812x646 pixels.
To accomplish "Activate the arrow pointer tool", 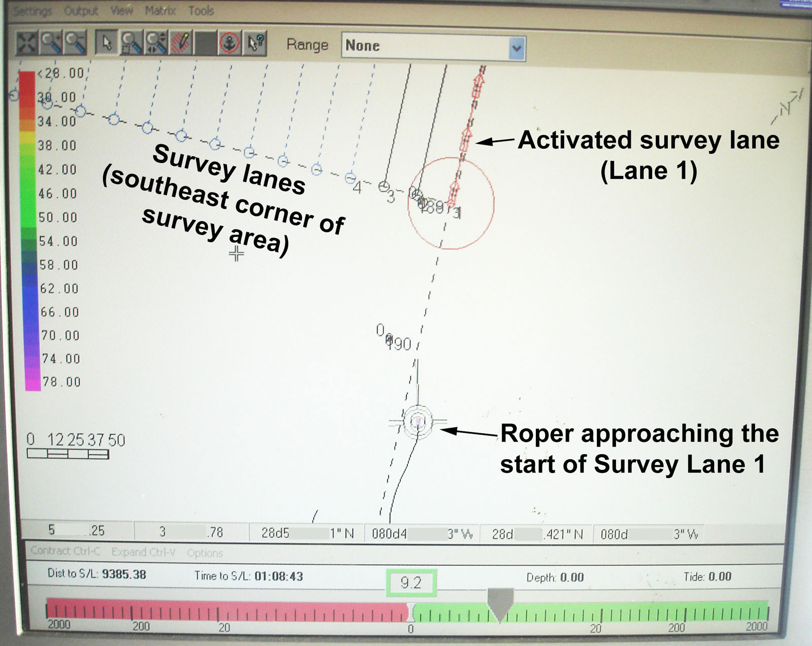I will coord(107,43).
